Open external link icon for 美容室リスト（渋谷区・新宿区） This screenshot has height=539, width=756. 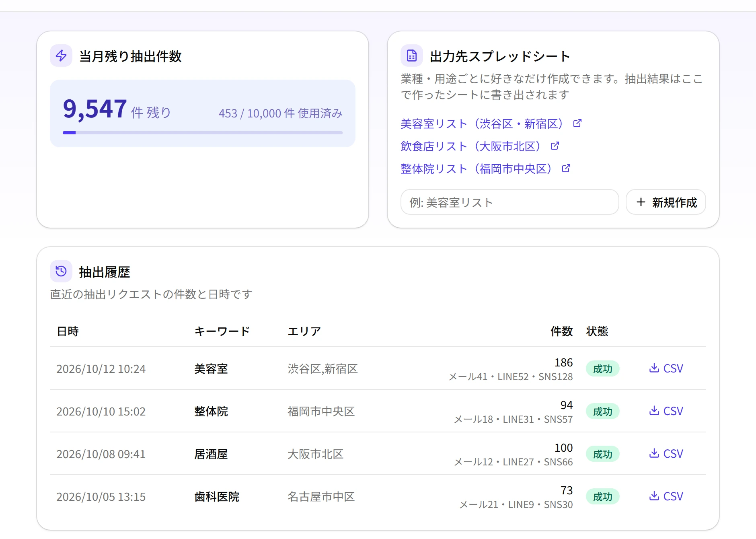[577, 123]
